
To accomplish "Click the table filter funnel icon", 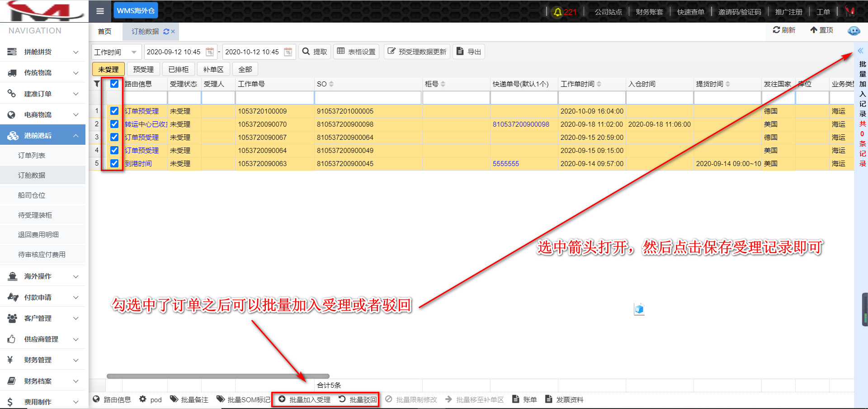I will pyautogui.click(x=97, y=84).
